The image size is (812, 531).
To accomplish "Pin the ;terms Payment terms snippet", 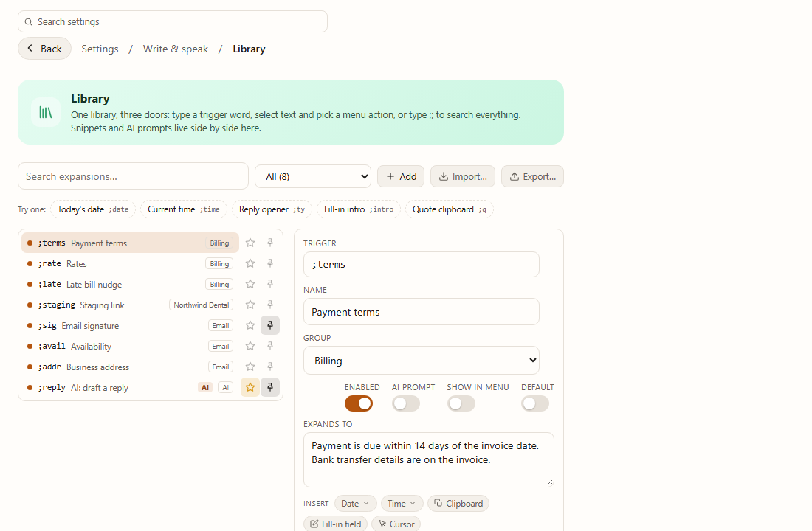I will click(269, 243).
